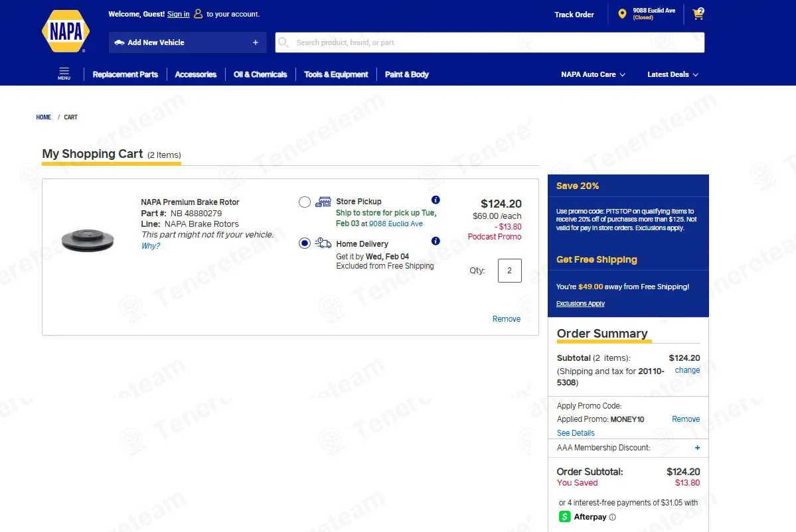Click the search magnifier icon
This screenshot has height=532, width=796.
click(283, 42)
